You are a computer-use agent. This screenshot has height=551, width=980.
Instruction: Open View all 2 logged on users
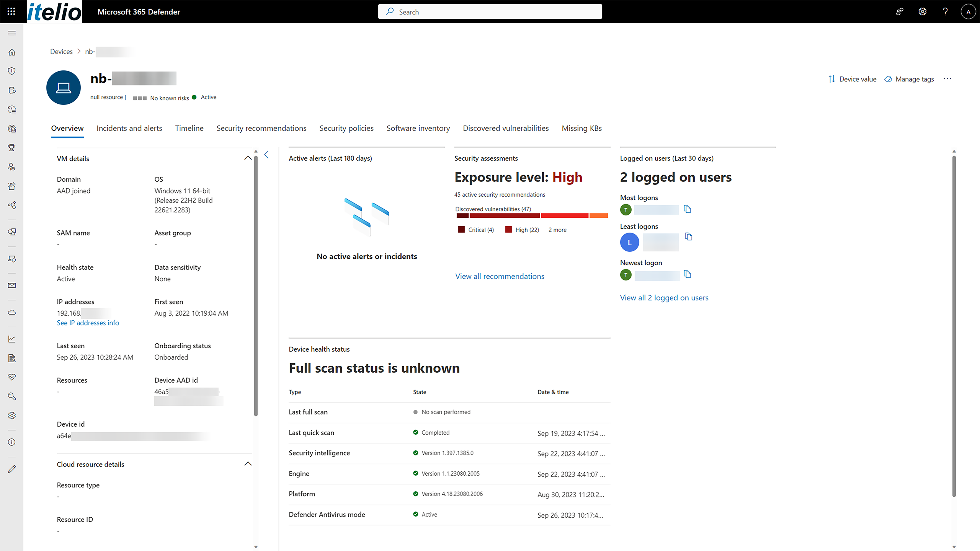(664, 298)
